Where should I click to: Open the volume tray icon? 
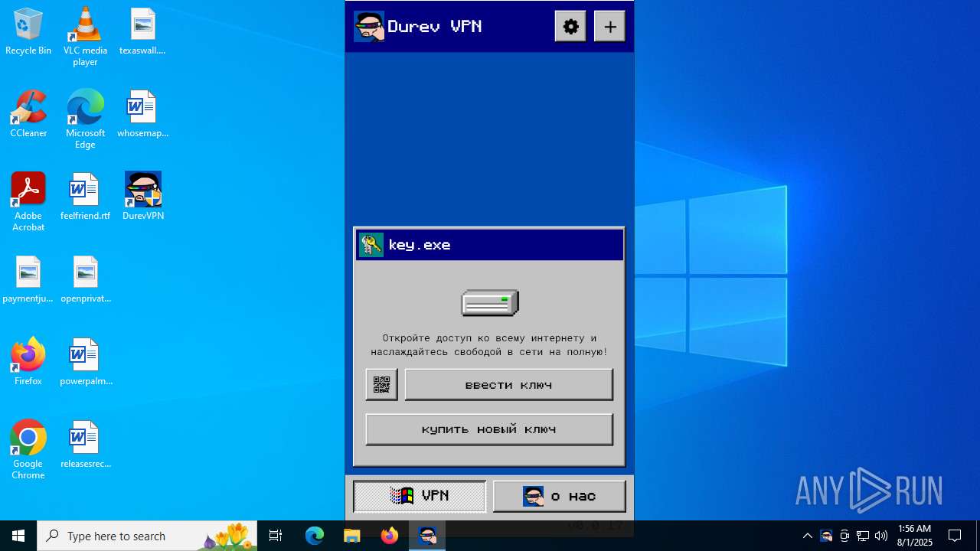pos(881,536)
